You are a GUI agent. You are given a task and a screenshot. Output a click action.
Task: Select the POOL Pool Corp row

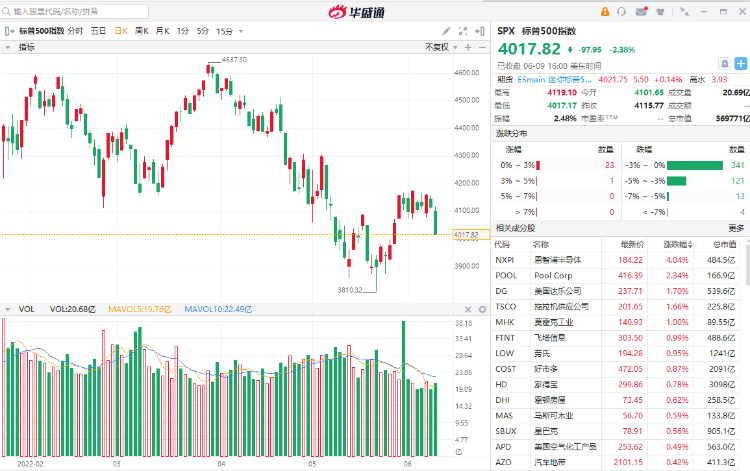pyautogui.click(x=617, y=275)
